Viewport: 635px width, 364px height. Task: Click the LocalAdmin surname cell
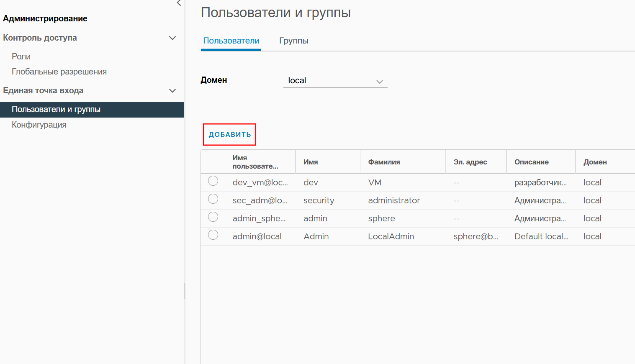[391, 237]
